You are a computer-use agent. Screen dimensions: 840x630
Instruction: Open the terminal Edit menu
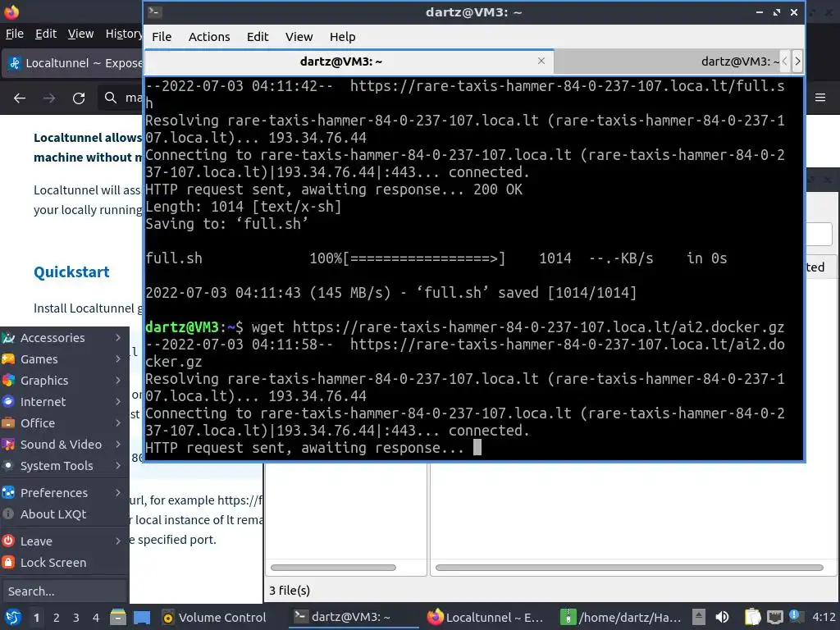[257, 36]
